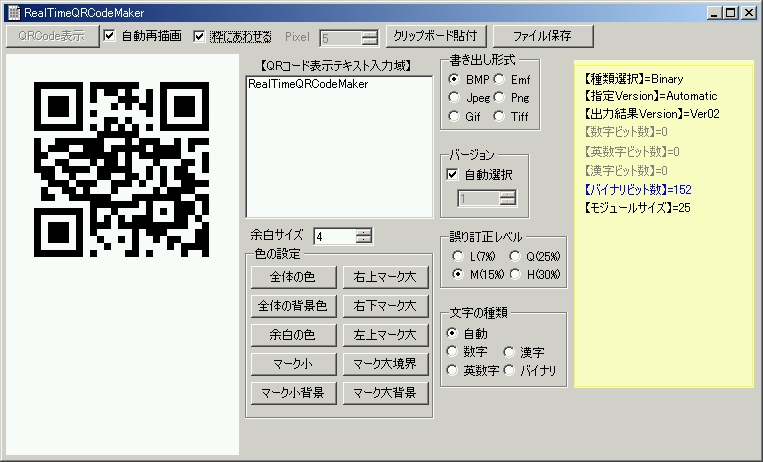
Task: Open the 全体の色 color picker
Action: (293, 277)
